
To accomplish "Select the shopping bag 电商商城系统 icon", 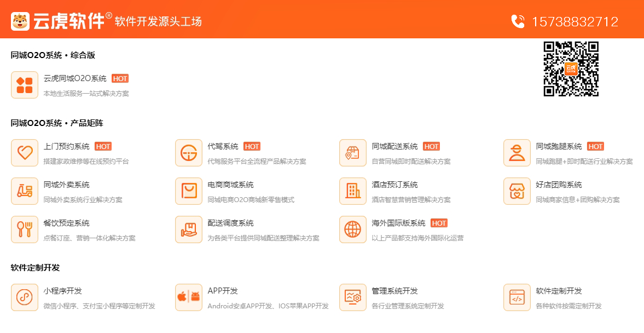I will tap(189, 191).
